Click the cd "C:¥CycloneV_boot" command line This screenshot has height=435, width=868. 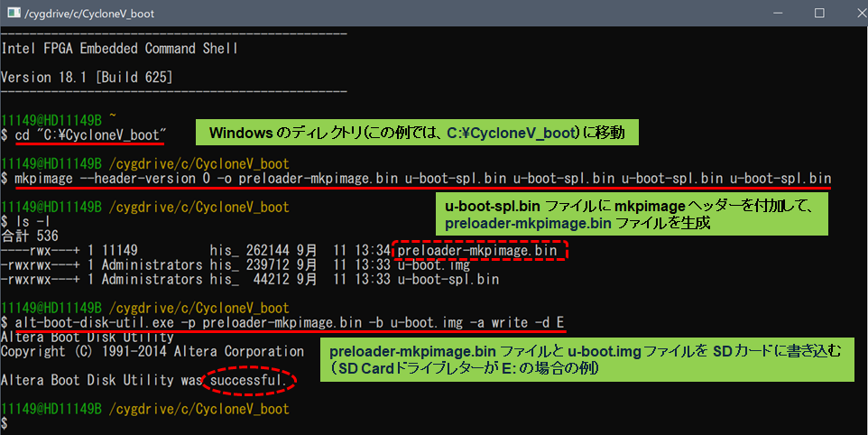[x=84, y=134]
